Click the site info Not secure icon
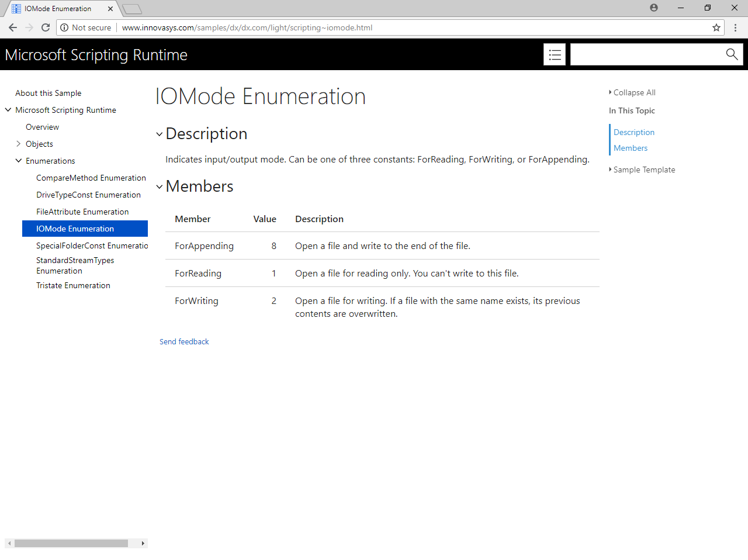748x560 pixels. pyautogui.click(x=64, y=27)
